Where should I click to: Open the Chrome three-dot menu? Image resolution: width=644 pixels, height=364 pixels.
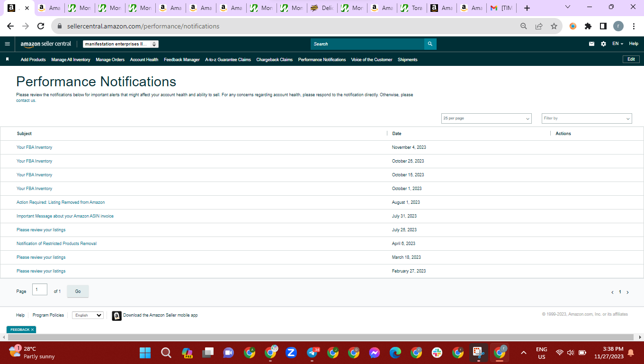coord(634,27)
